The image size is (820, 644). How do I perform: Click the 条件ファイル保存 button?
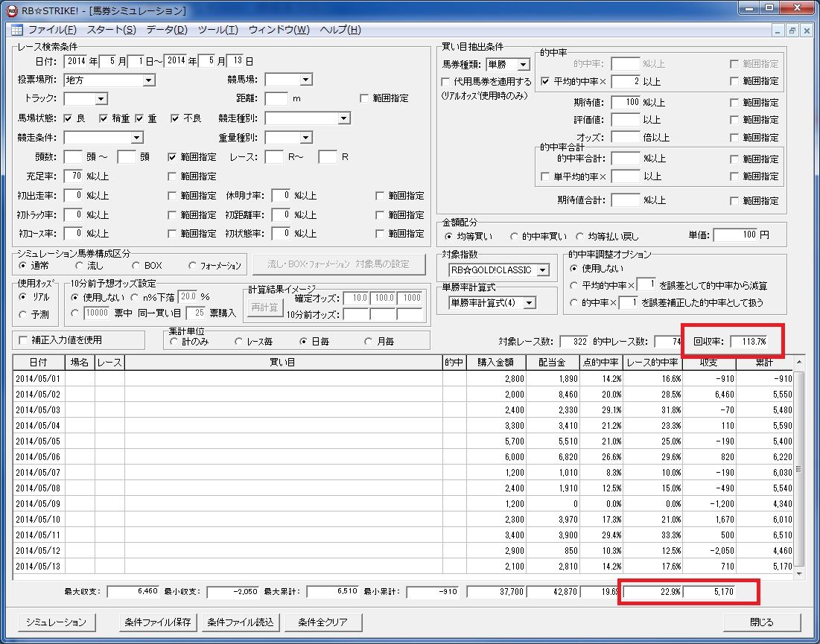157,622
